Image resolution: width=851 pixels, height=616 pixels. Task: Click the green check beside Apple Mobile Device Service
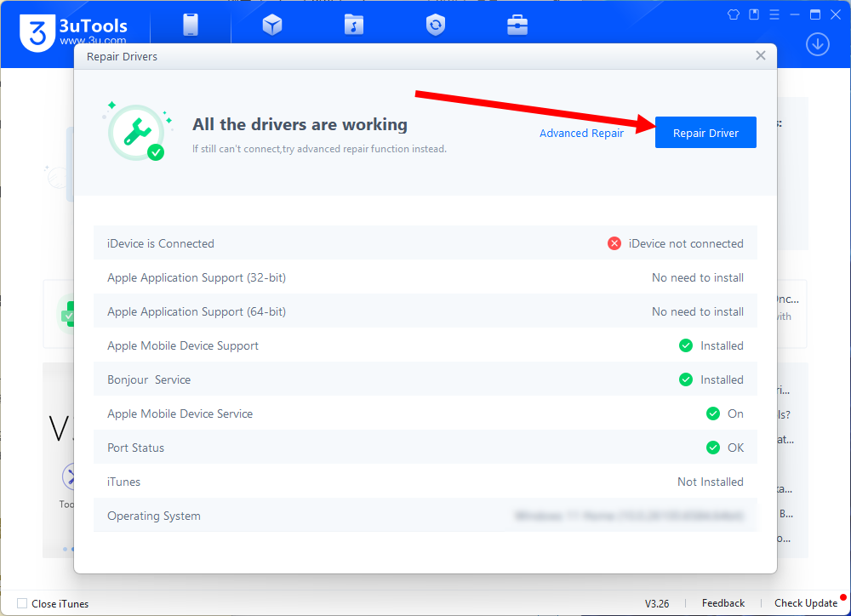(713, 414)
